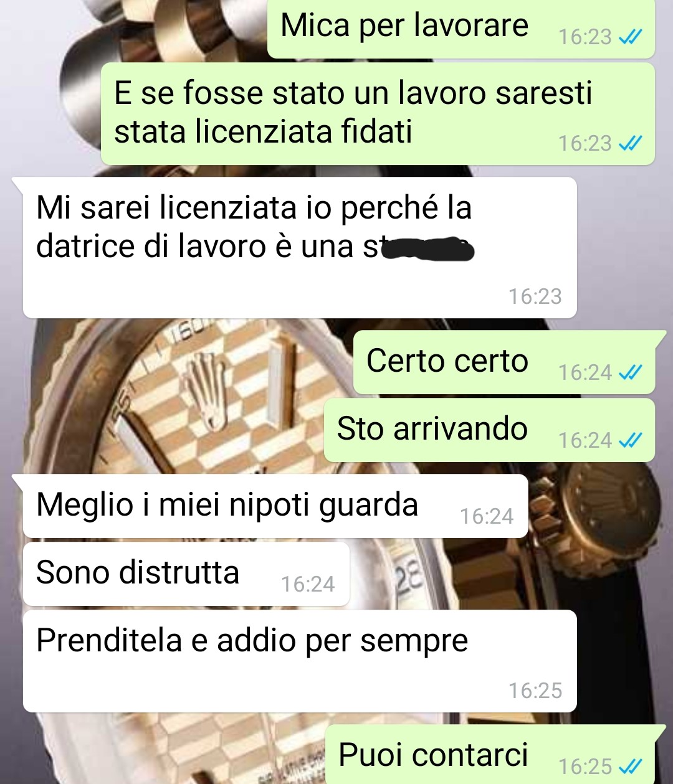The width and height of the screenshot is (673, 784).
Task: Tap the blue ticks on "stata licenziata fidati"
Action: (630, 144)
